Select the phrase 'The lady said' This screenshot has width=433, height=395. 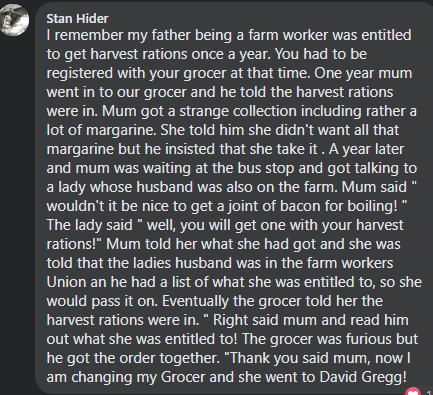coord(89,225)
